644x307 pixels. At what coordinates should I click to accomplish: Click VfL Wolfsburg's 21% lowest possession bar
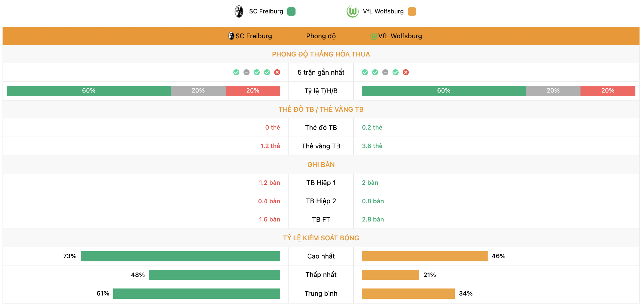point(391,275)
